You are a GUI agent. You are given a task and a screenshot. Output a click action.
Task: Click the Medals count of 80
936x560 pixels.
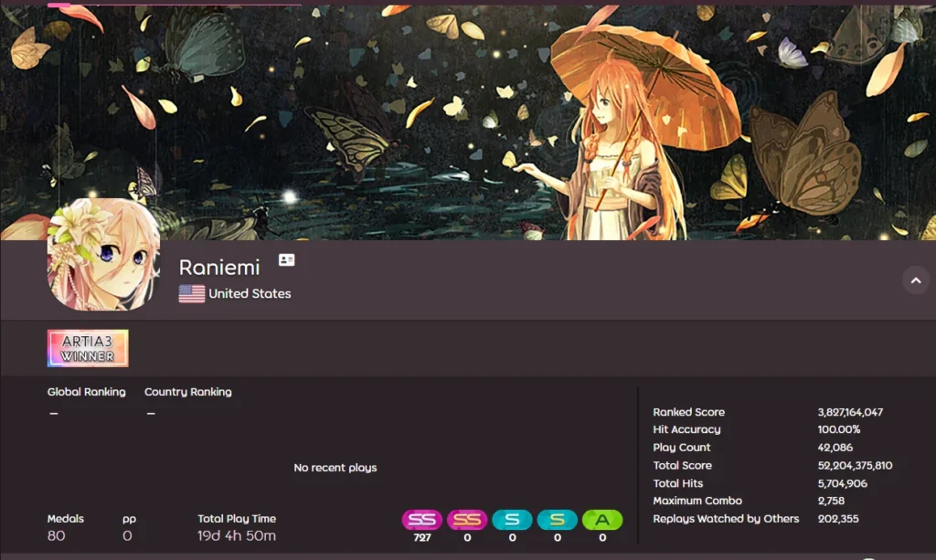click(56, 535)
